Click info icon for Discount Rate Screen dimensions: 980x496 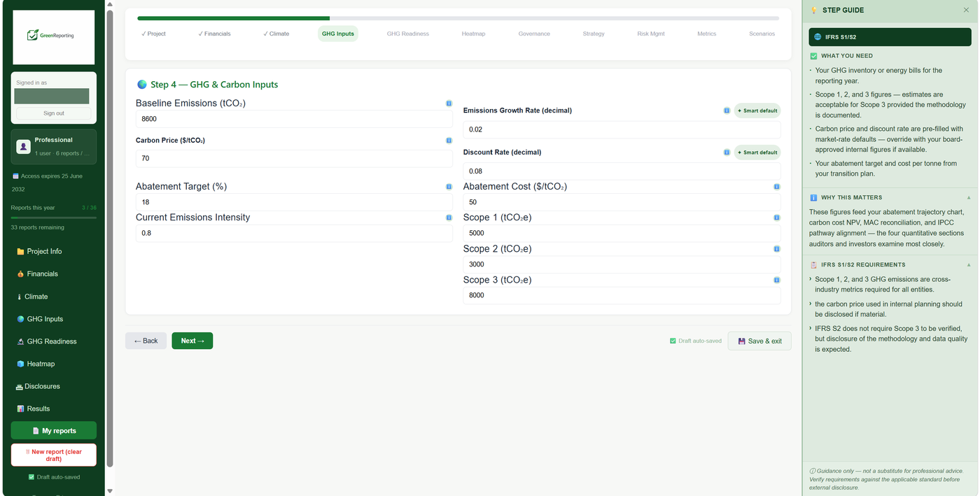pos(727,153)
